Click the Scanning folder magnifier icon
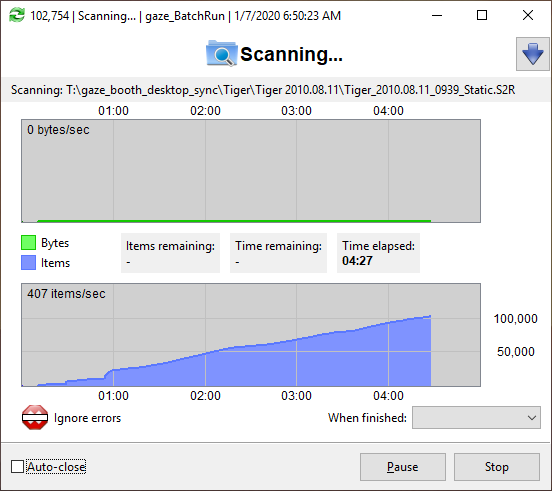Screen dimensions: 552x491 pos(221,53)
